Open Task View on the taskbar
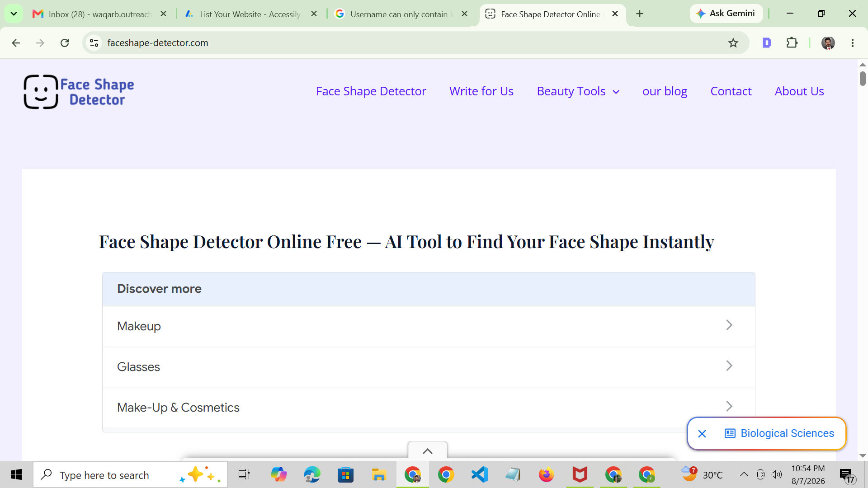The height and width of the screenshot is (488, 868). pos(244,474)
